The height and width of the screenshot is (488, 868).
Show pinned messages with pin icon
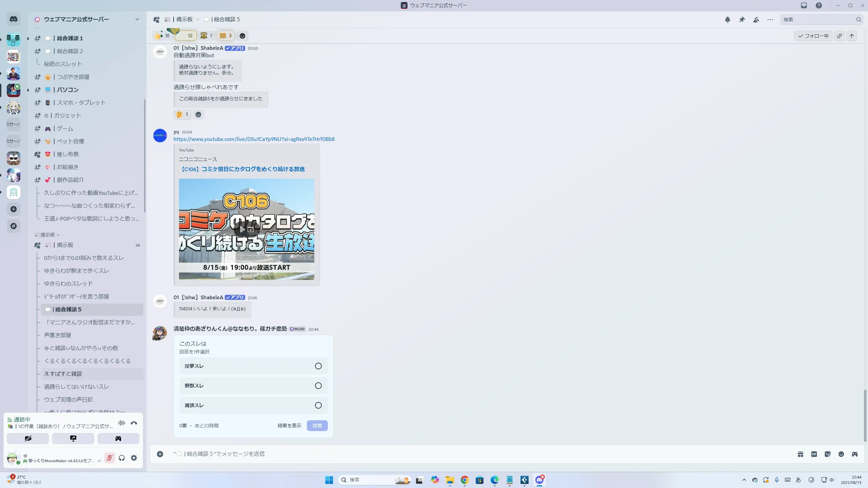742,20
